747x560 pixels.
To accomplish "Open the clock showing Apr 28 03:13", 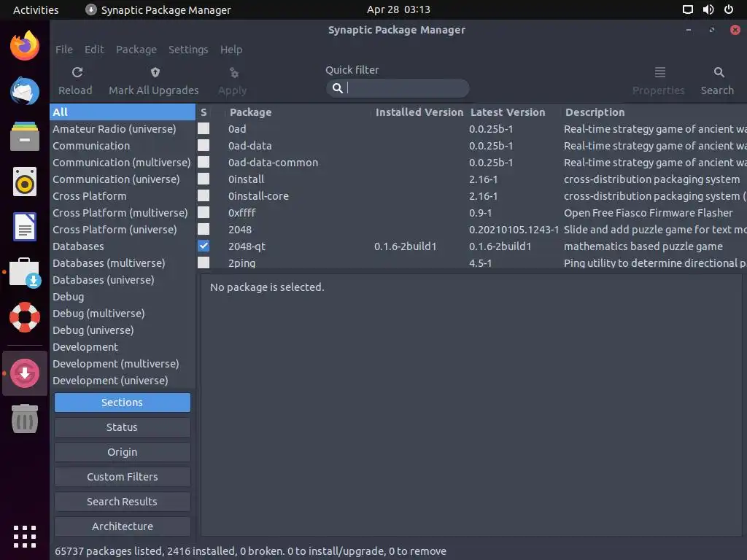I will (x=398, y=9).
